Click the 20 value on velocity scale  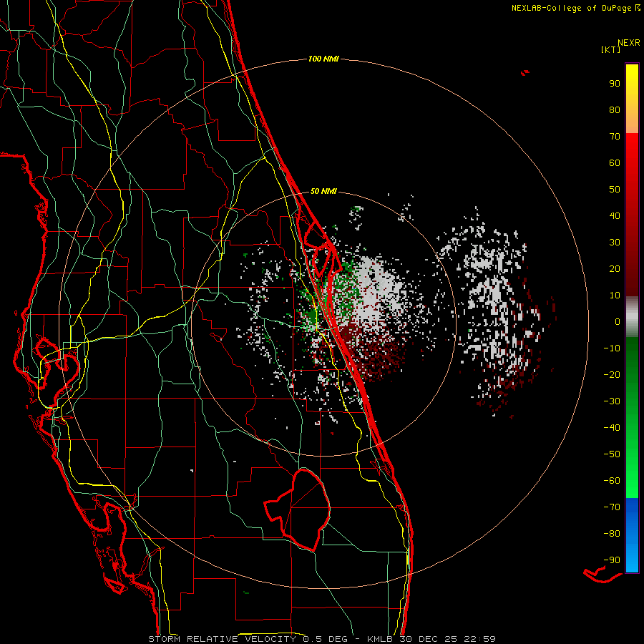(615, 269)
